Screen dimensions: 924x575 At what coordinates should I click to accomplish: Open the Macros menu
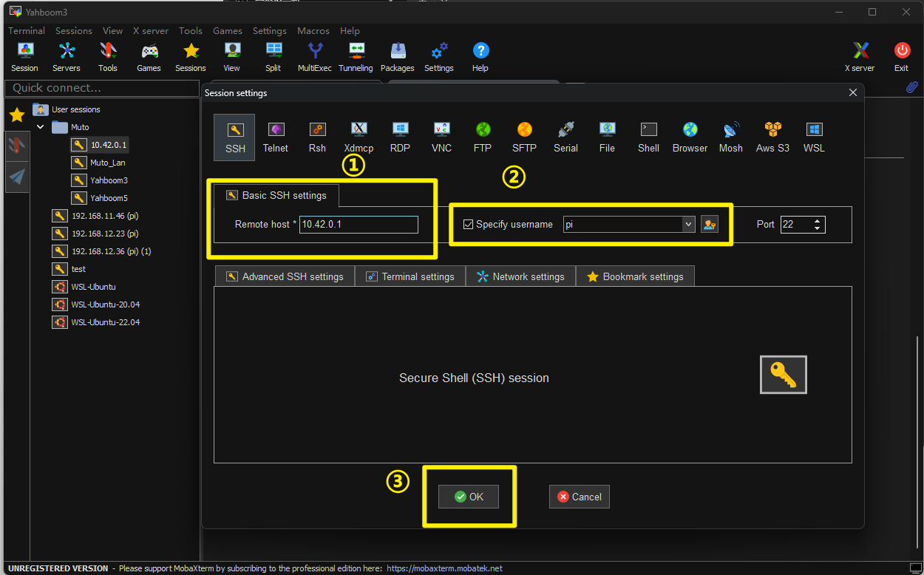click(313, 31)
